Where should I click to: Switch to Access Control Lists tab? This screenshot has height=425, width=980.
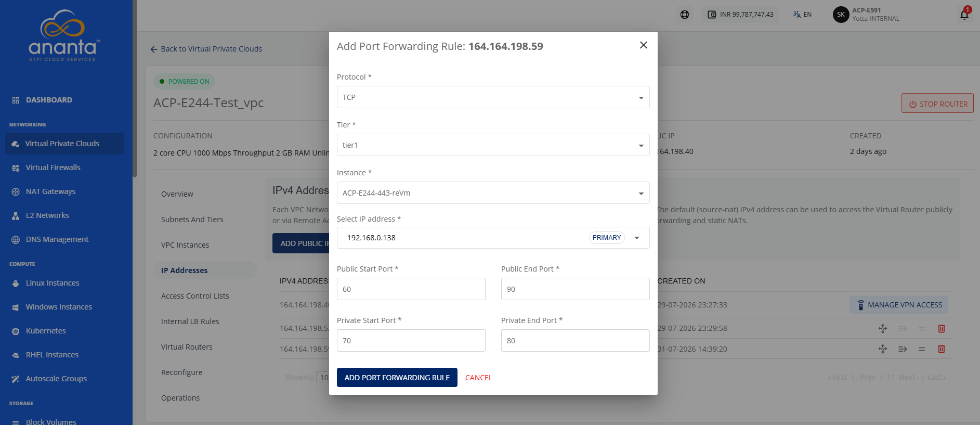195,296
